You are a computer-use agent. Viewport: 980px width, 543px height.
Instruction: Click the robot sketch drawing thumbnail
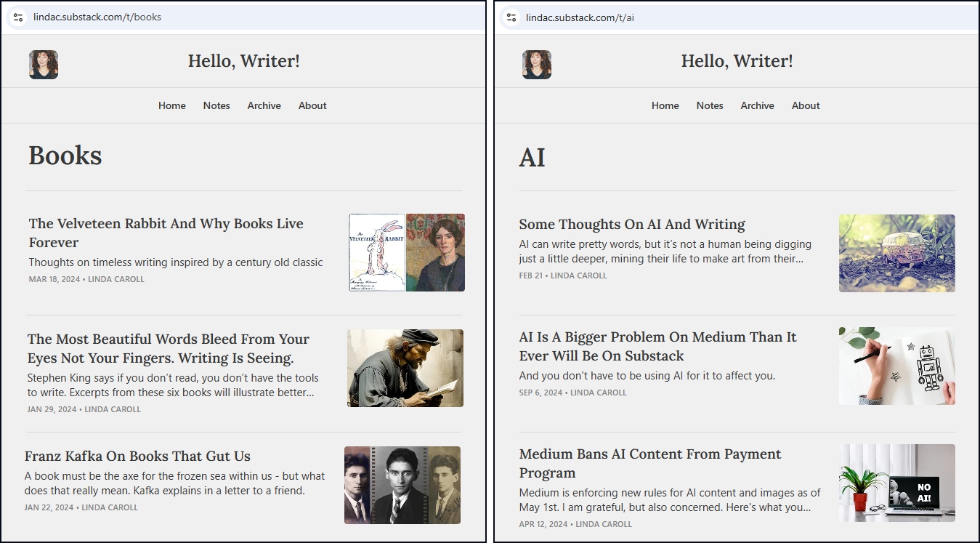(x=896, y=366)
